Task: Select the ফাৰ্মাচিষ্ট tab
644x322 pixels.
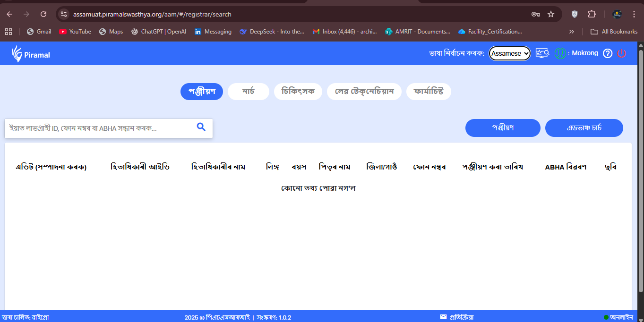Action: coord(428,92)
